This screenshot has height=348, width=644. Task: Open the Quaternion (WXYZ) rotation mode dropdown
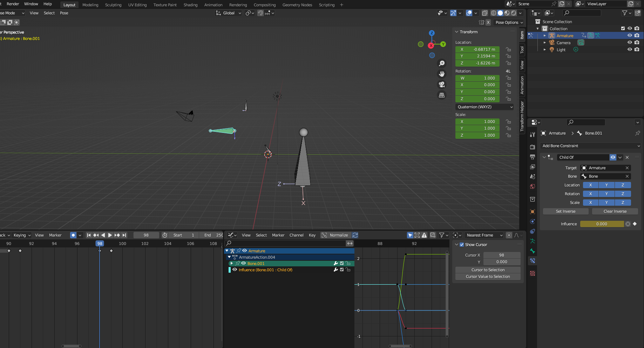(485, 107)
